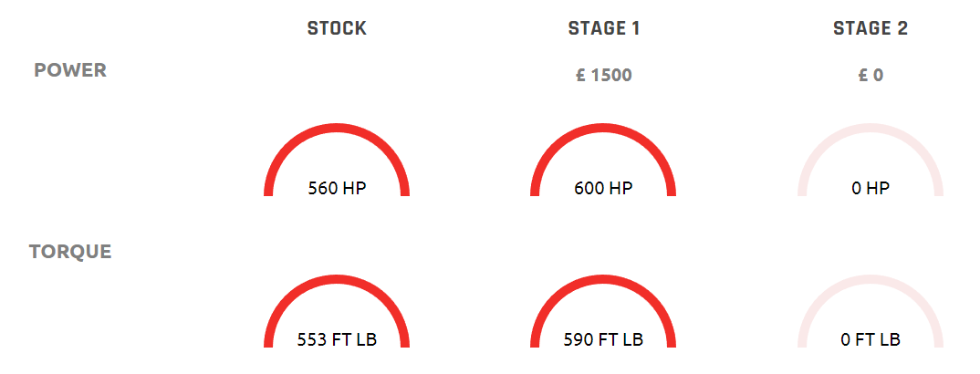Click the Stage 1 power gauge arc
Image resolution: width=980 pixels, height=374 pixels.
[x=603, y=160]
